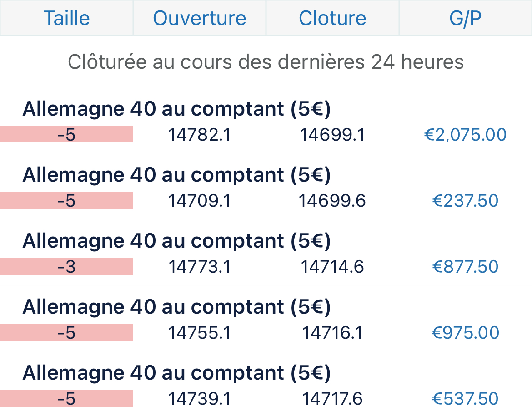The height and width of the screenshot is (417, 532).
Task: Click the 'Clôturée au cours des dernières 24 heures' heading
Action: pyautogui.click(x=266, y=62)
